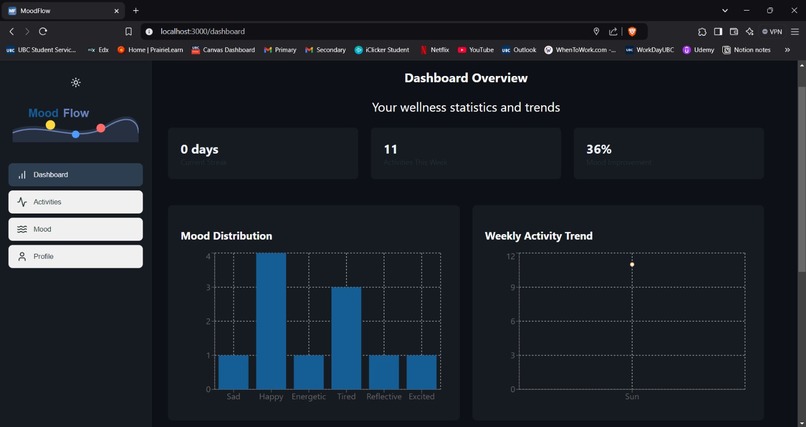The image size is (806, 427).
Task: Click the Mood Flow logo
Action: coord(76,123)
